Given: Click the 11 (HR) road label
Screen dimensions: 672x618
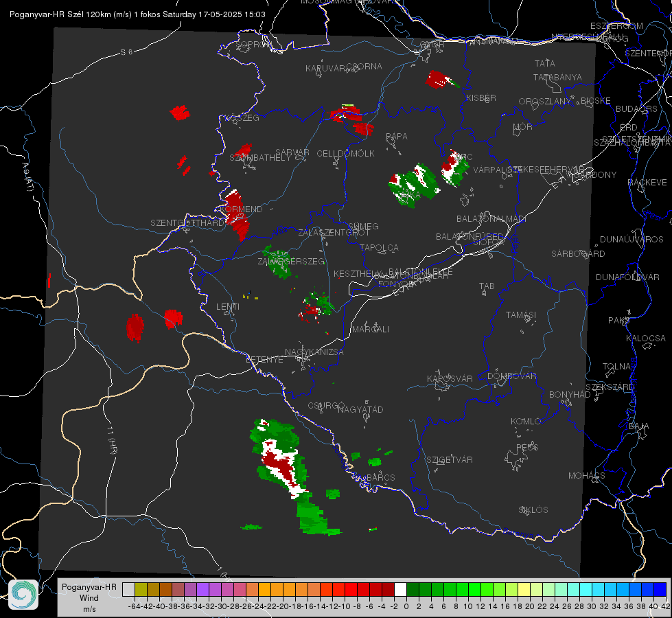Looking at the screenshot, I should 111,440.
